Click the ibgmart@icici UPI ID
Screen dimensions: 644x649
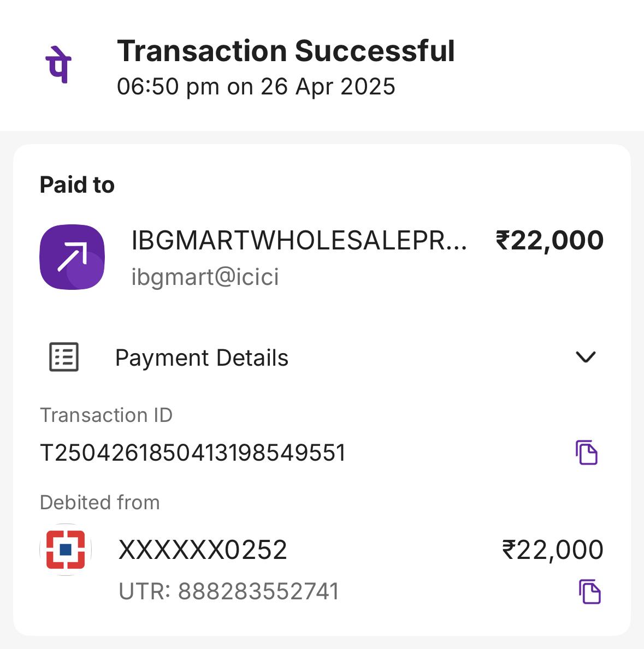click(205, 277)
